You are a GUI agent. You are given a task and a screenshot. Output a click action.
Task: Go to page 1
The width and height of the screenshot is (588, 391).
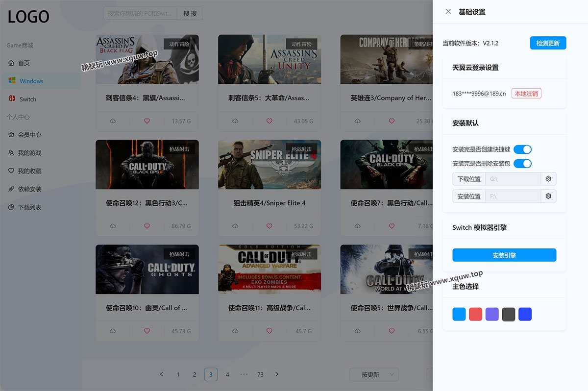click(x=178, y=374)
